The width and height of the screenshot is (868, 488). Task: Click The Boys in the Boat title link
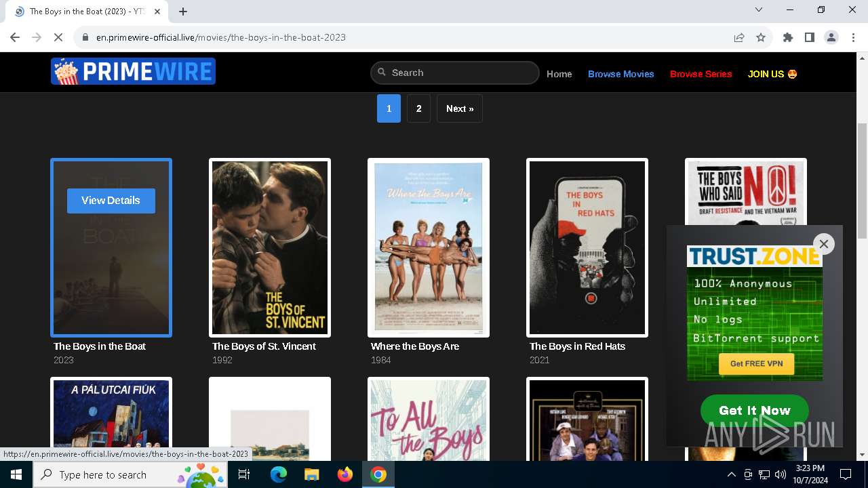click(x=100, y=346)
